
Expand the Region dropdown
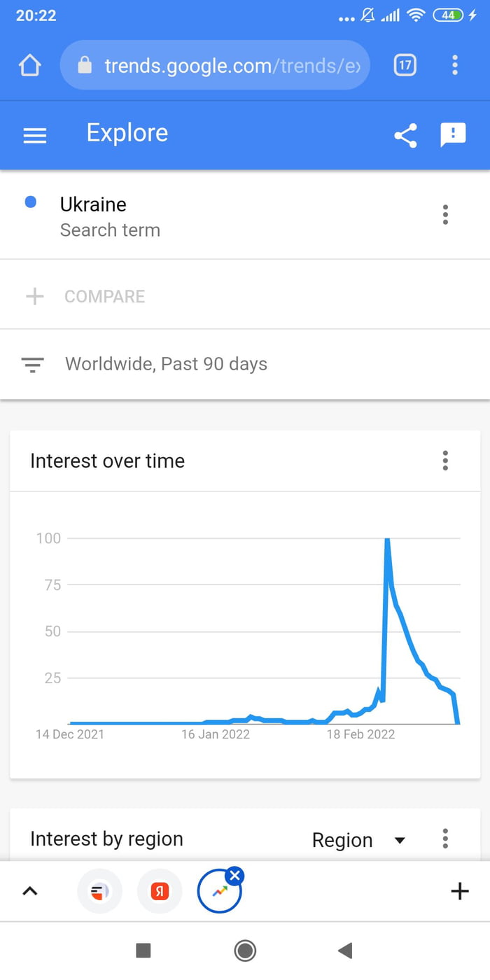pos(358,840)
